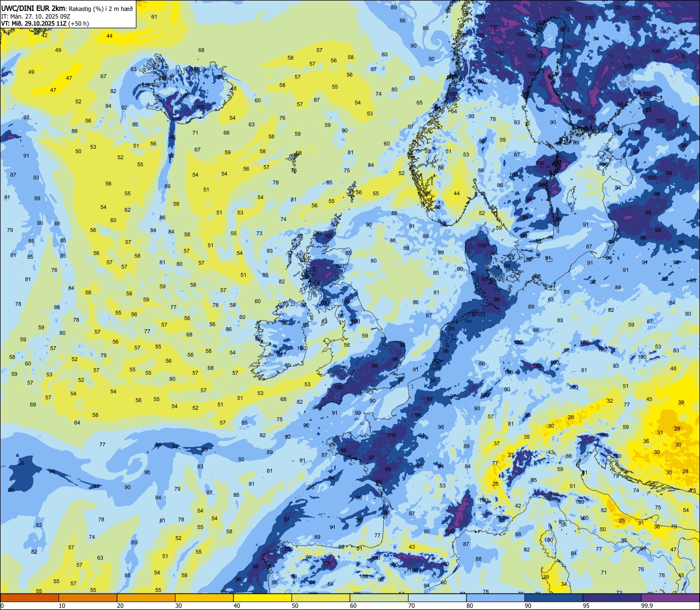Click the 'VT: Mið. 29.10.2025 11Z (+50 h)' line
Screen dimensions: 700x610
(x=45, y=24)
